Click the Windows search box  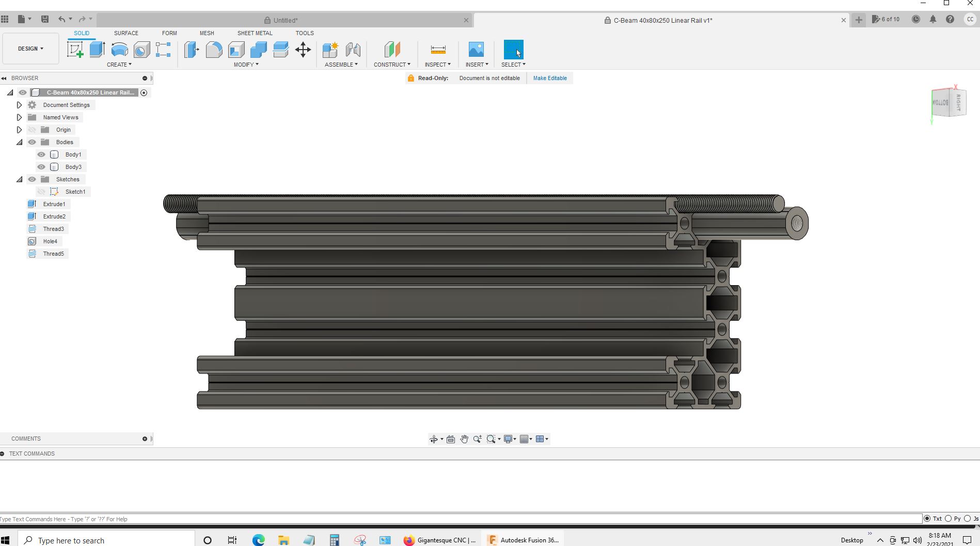click(107, 540)
